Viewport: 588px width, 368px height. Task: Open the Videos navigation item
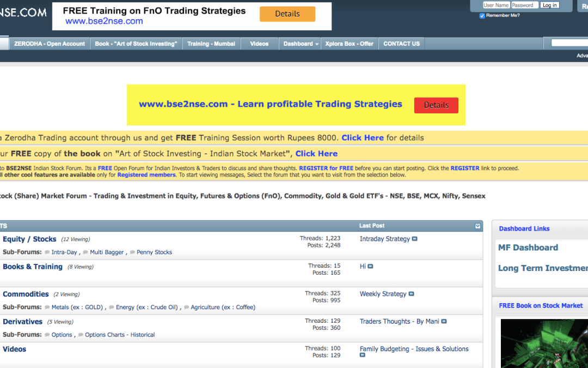pyautogui.click(x=259, y=44)
